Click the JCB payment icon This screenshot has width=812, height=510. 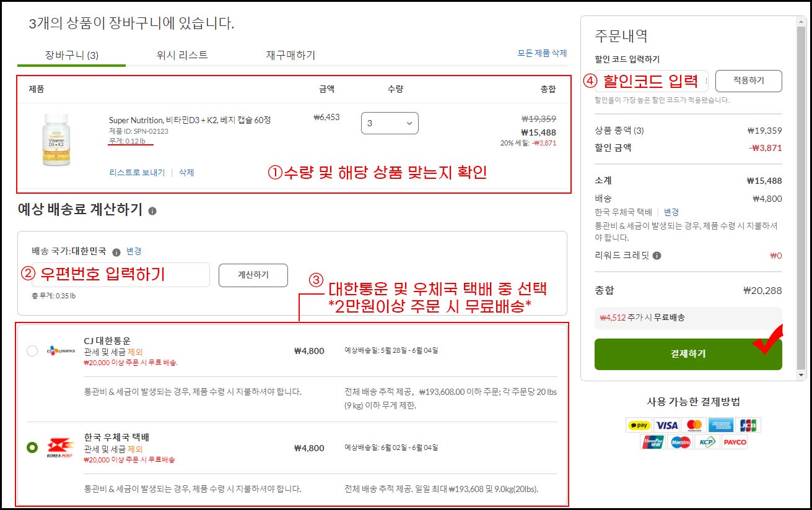pos(748,425)
